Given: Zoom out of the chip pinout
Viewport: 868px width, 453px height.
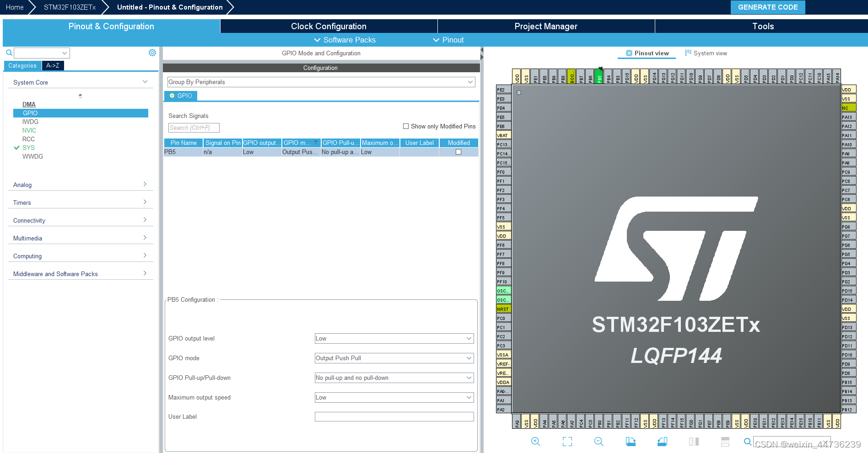Looking at the screenshot, I should pyautogui.click(x=599, y=442).
